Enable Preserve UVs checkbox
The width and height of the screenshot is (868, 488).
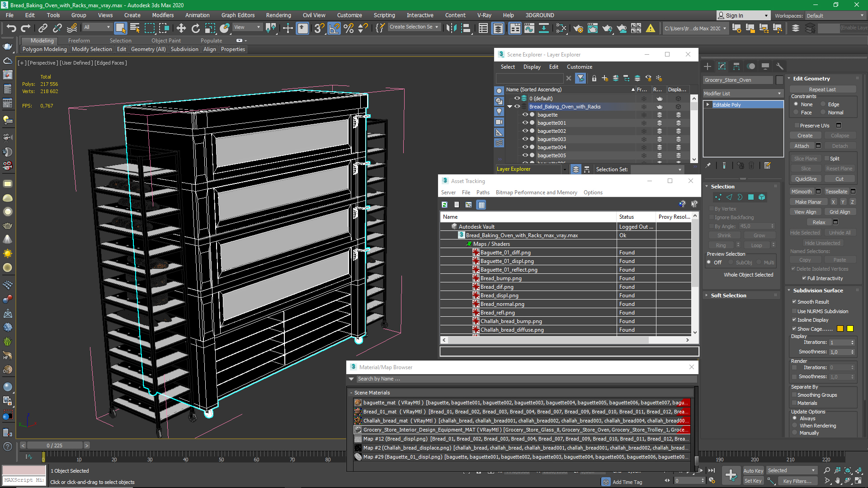(797, 126)
